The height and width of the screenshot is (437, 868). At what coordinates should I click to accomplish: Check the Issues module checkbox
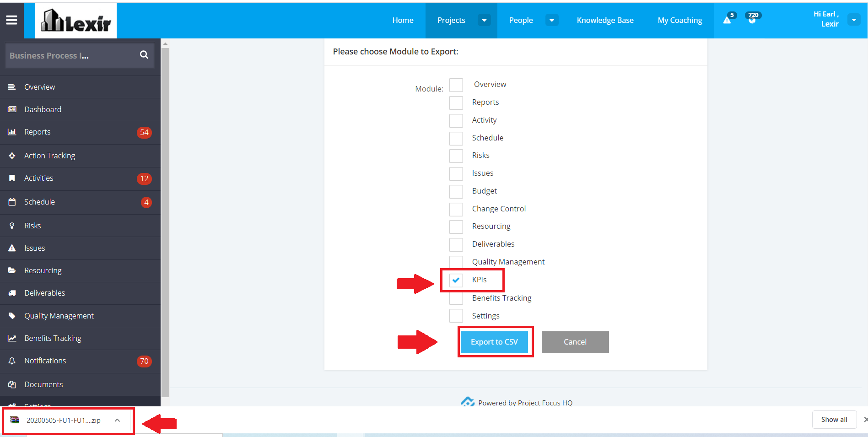[456, 174]
